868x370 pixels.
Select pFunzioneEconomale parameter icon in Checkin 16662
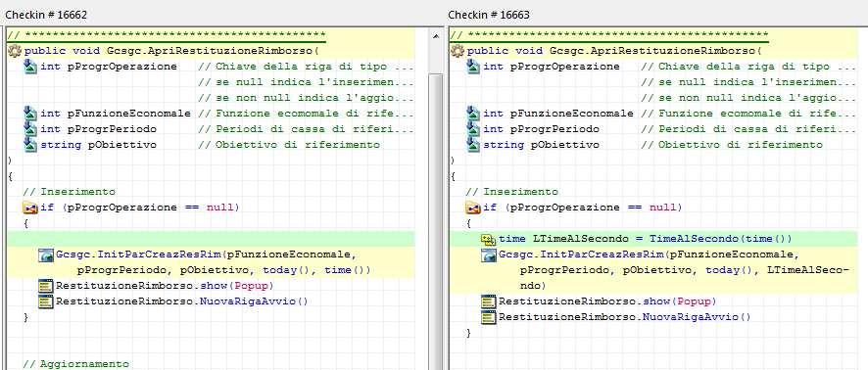click(30, 114)
